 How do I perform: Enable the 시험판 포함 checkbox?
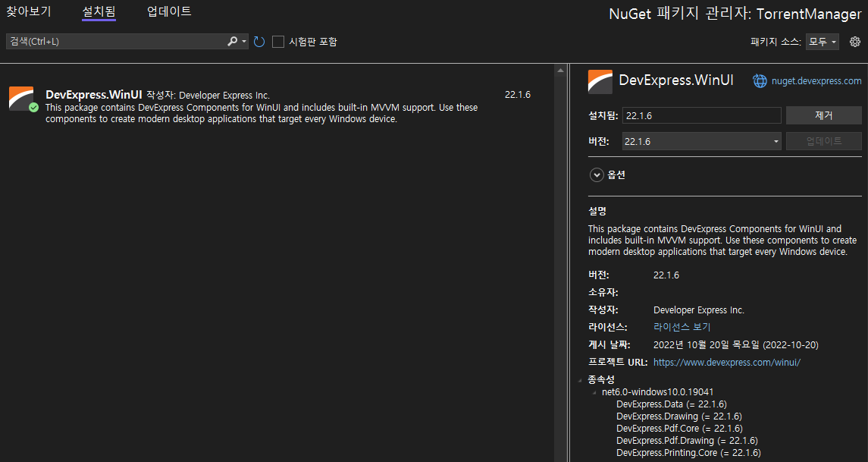[x=278, y=42]
